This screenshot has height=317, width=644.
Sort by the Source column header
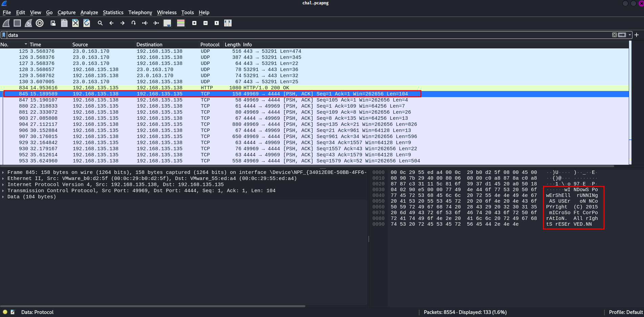pos(103,45)
